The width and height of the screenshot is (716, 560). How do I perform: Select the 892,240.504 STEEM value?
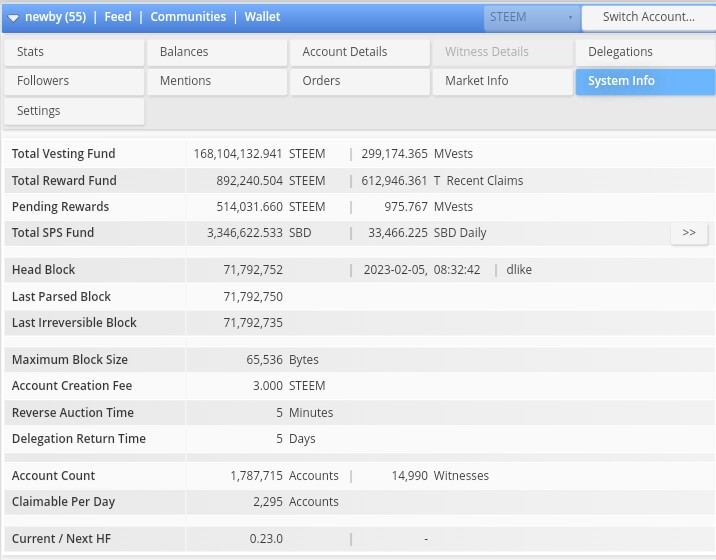click(x=271, y=181)
